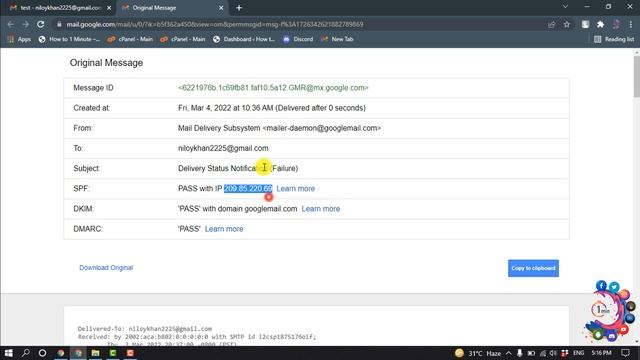Click the Created at date value
Screen dimensions: 640x360
272,108
